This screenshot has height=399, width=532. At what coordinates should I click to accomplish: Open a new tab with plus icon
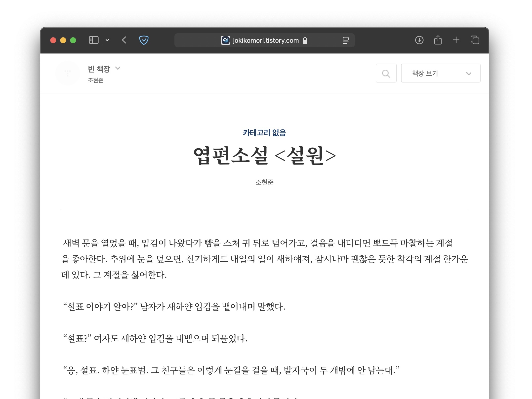point(456,40)
